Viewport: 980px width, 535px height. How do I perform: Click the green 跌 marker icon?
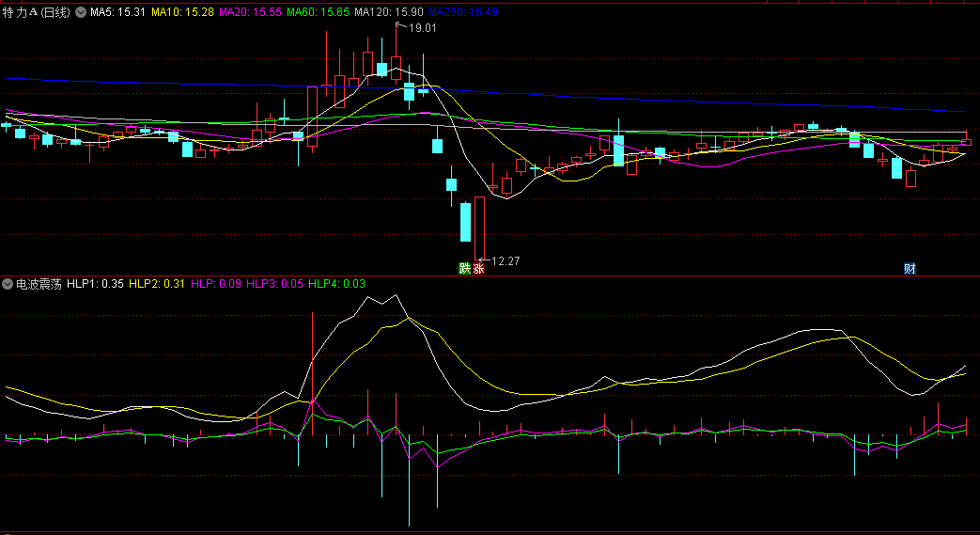(465, 268)
